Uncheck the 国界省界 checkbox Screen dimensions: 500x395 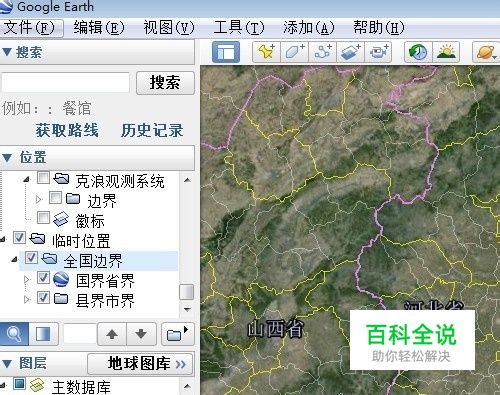click(x=43, y=277)
